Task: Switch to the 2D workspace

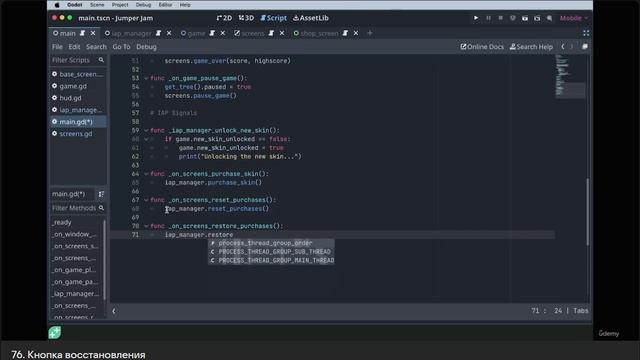Action: point(224,18)
